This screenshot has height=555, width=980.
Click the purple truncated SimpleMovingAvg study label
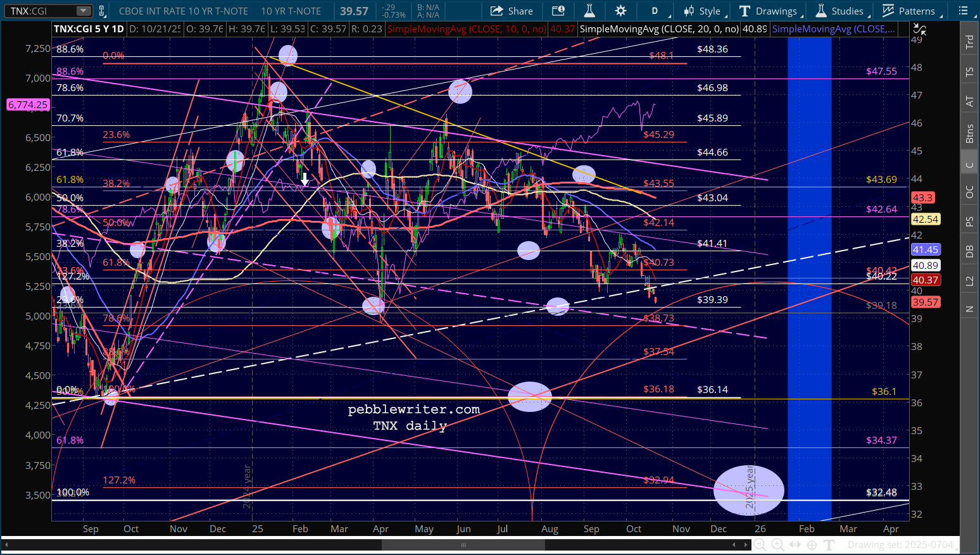tap(834, 29)
